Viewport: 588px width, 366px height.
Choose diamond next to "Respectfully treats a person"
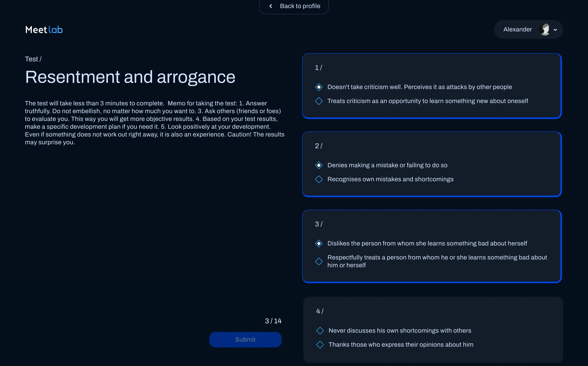[319, 262]
